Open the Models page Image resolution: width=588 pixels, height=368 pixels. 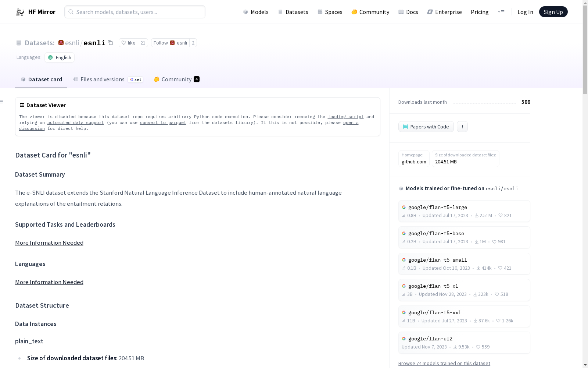coord(256,12)
